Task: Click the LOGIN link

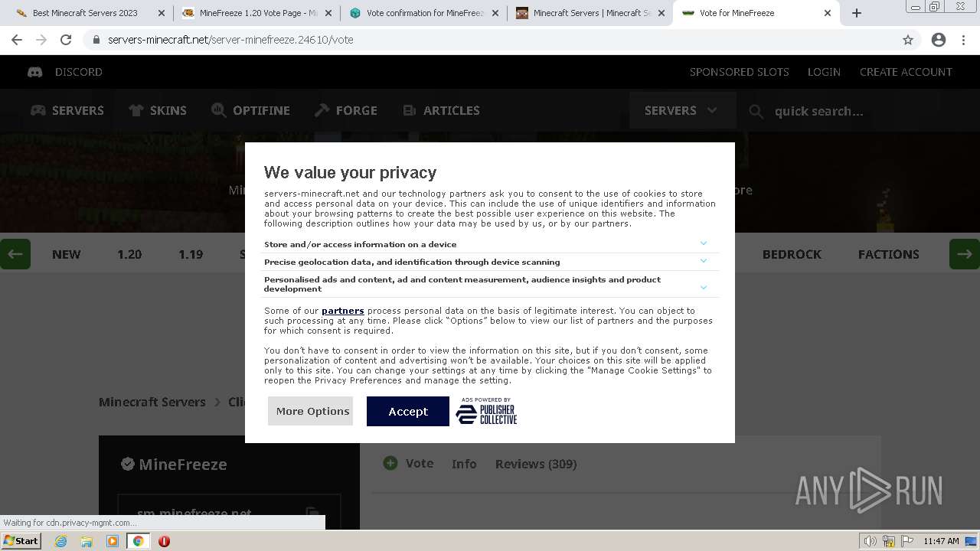Action: tap(824, 72)
